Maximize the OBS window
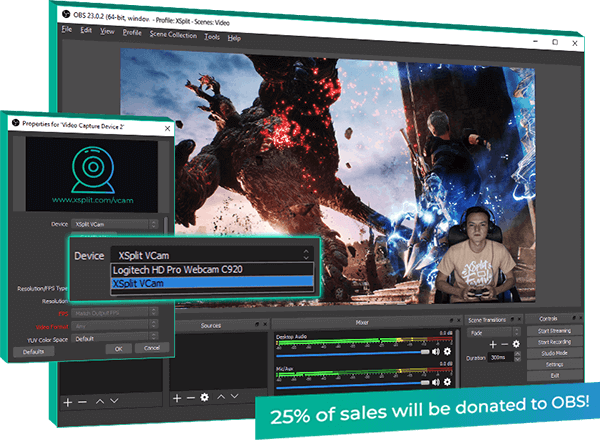 click(x=555, y=42)
